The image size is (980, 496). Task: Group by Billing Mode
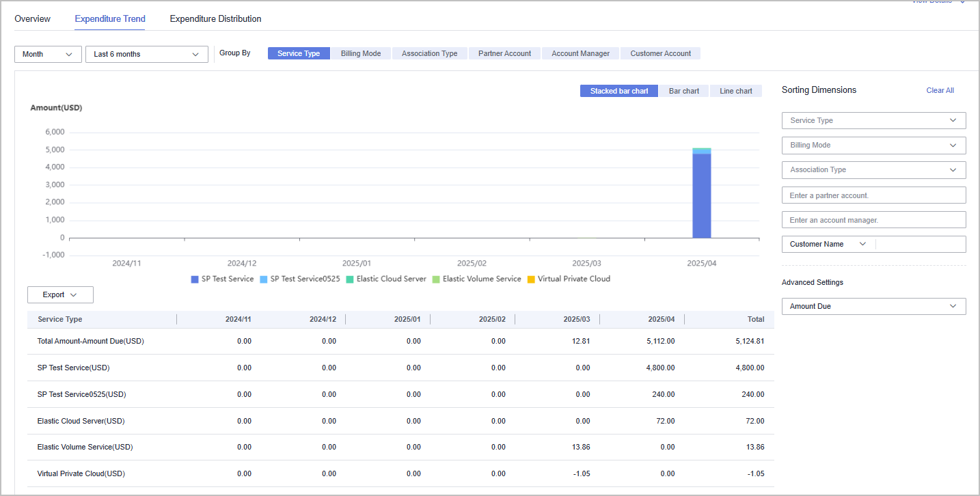point(360,53)
